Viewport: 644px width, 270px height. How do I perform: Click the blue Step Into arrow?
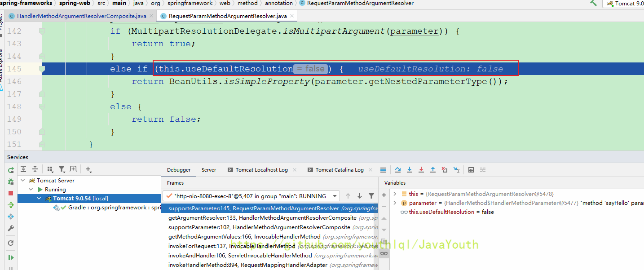tap(410, 170)
